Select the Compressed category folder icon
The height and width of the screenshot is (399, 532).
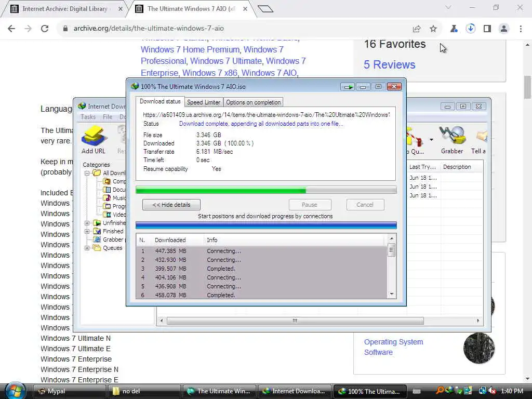coord(107,181)
